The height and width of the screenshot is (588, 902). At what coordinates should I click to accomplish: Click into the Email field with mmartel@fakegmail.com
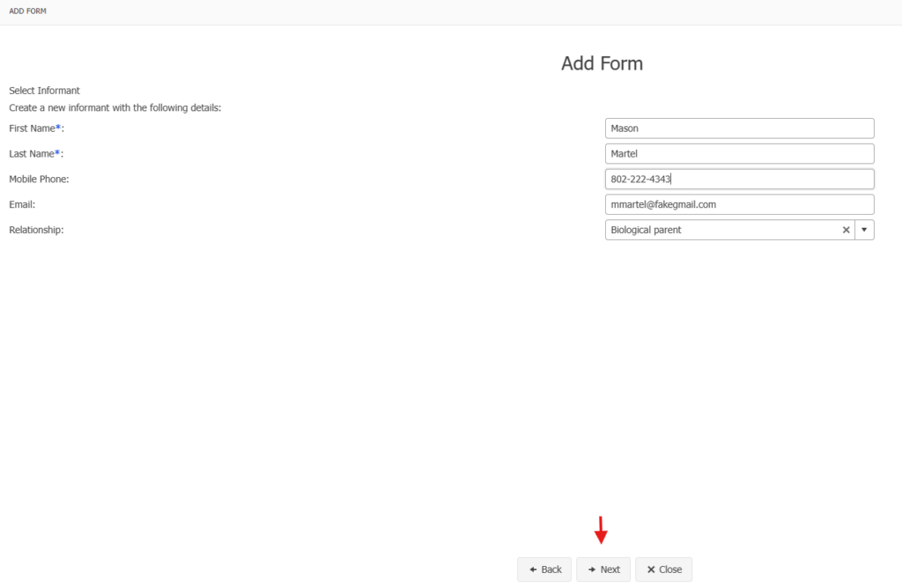click(x=739, y=204)
